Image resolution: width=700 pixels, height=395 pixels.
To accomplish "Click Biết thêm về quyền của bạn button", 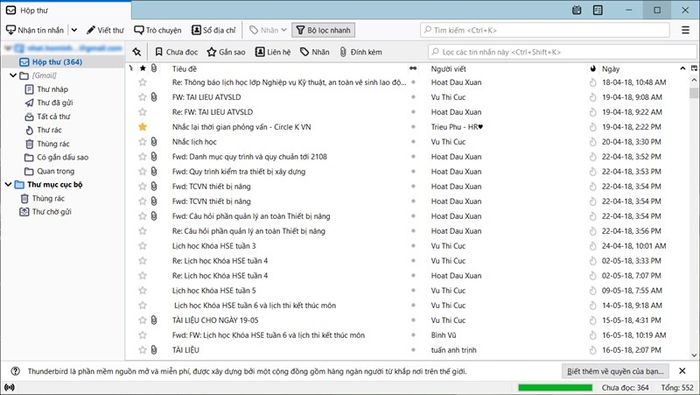I will [x=615, y=371].
